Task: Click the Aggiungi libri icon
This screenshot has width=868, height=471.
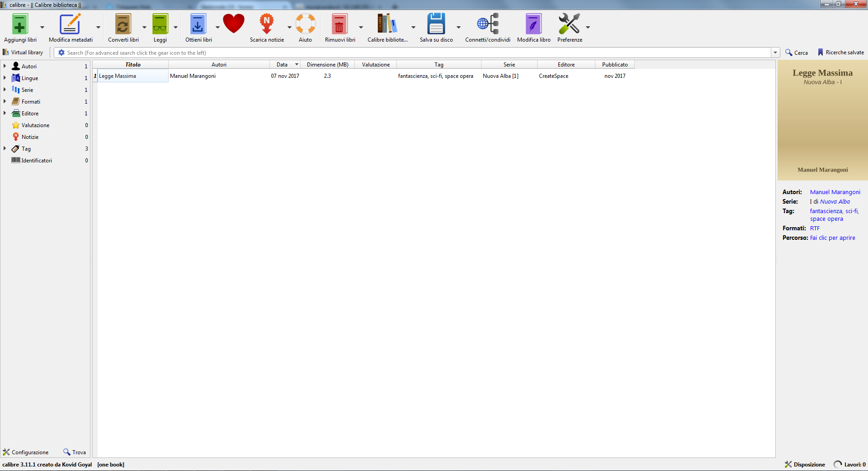Action: tap(20, 24)
